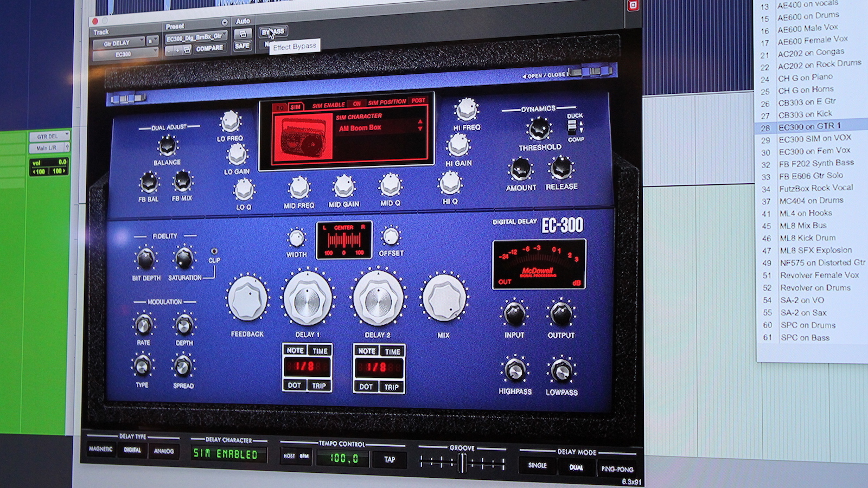The height and width of the screenshot is (488, 868).
Task: Turn the BALANCE knob
Action: click(x=167, y=146)
